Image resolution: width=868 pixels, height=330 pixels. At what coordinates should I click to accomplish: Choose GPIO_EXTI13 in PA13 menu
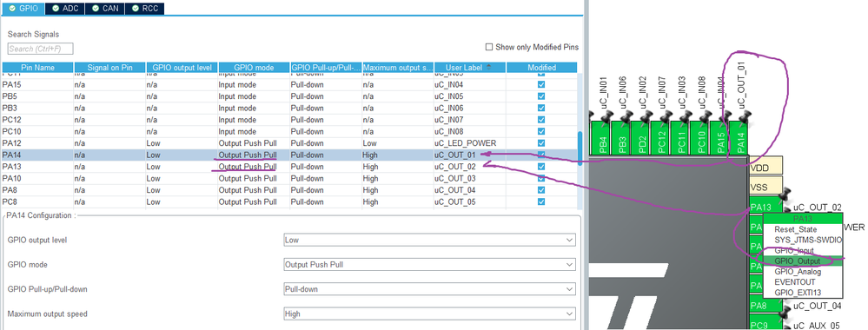click(803, 293)
